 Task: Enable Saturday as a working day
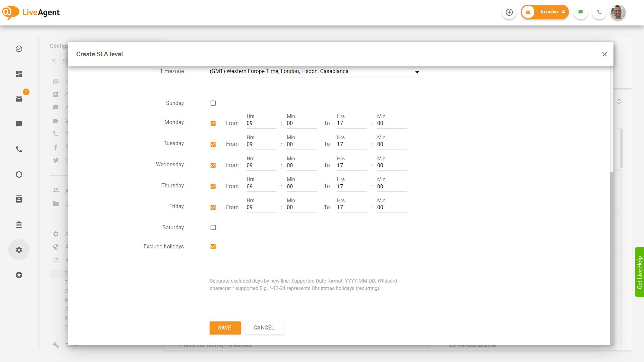(213, 227)
